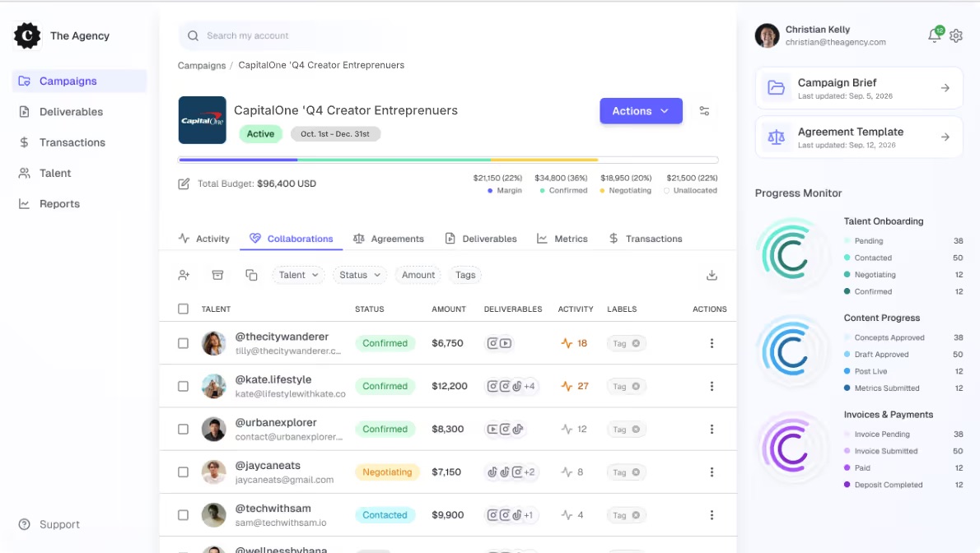Open the Status filter dropdown
This screenshot has height=553, width=980.
pos(359,275)
